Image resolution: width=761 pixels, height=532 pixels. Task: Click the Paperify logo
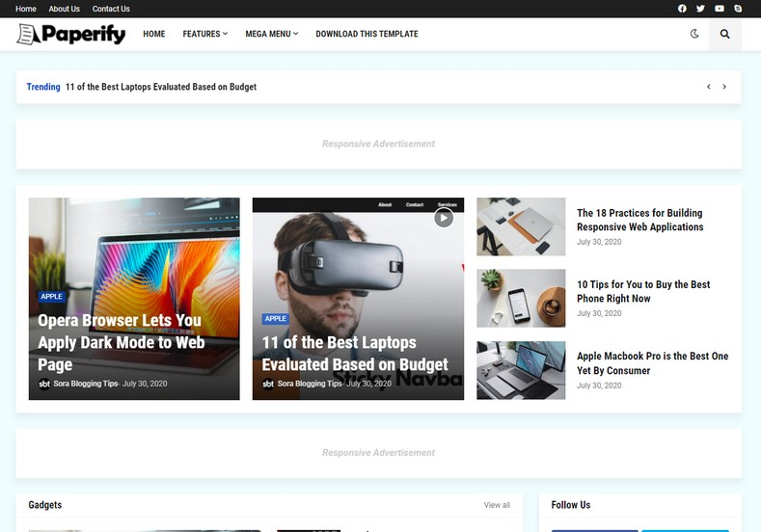click(70, 34)
